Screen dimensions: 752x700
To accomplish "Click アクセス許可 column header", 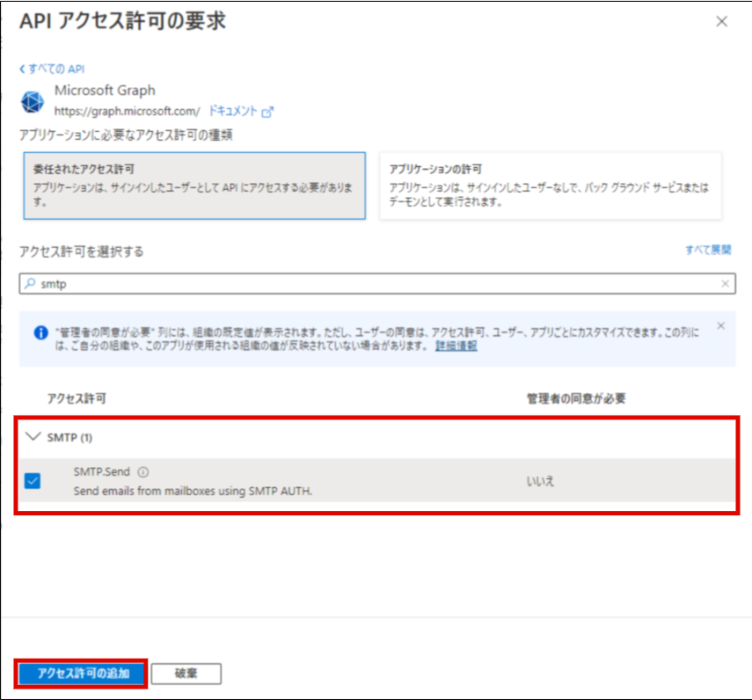I will 77,398.
